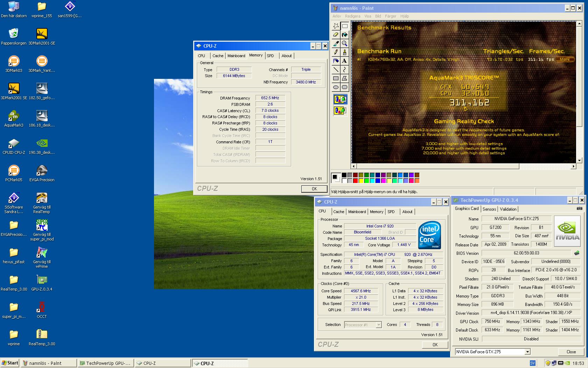Image resolution: width=588 pixels, height=368 pixels.
Task: Pick the bright red color swatch
Action: click(x=355, y=181)
